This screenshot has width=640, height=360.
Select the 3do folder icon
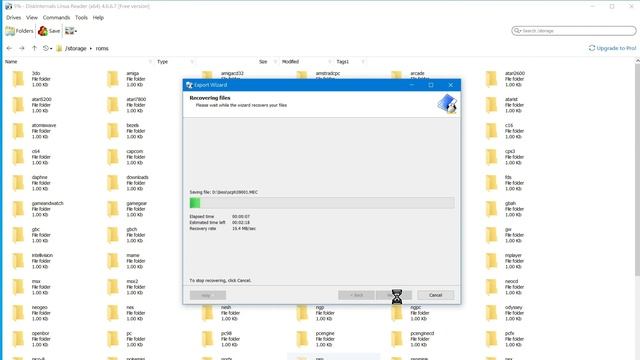[18, 79]
